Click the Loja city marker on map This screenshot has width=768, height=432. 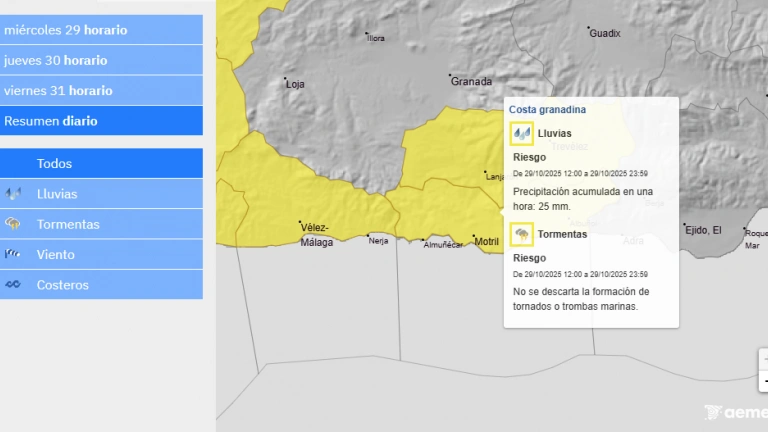pos(286,79)
